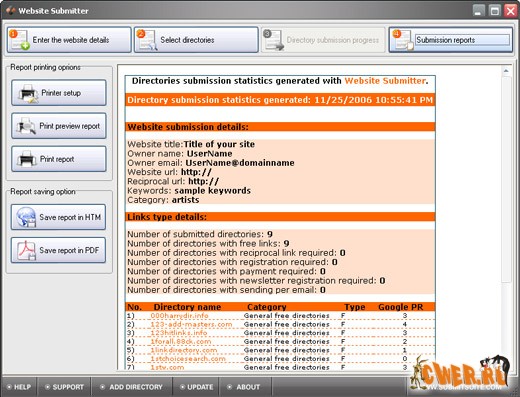Image resolution: width=520 pixels, height=397 pixels.
Task: Click ADD DIRECTORY in the bottom bar
Action: click(132, 387)
